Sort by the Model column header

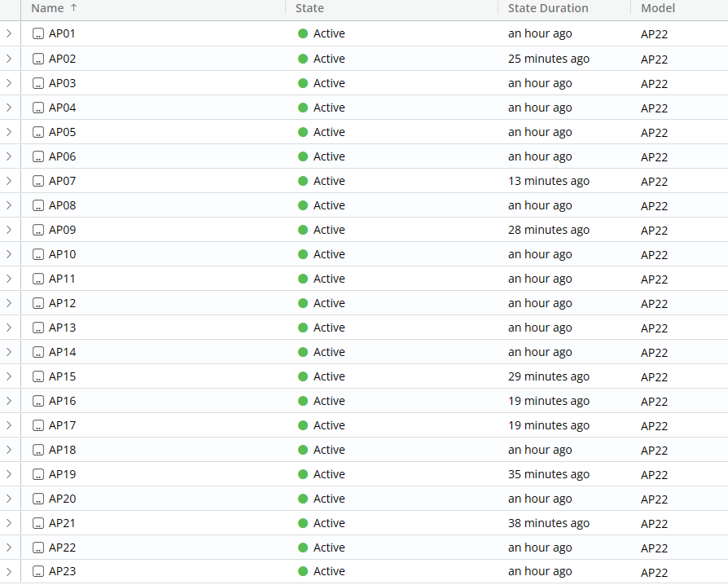click(658, 8)
